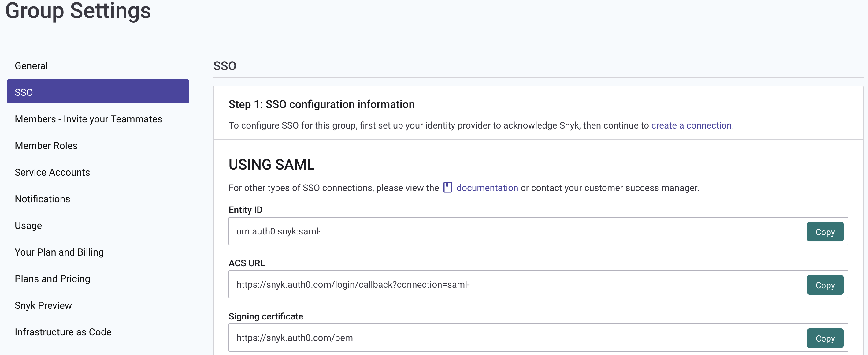The image size is (868, 355).
Task: Copy the Signing certificate URL
Action: 825,338
